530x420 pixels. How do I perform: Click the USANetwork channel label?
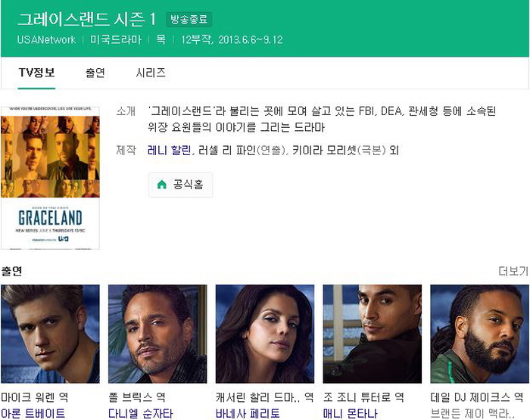click(47, 40)
